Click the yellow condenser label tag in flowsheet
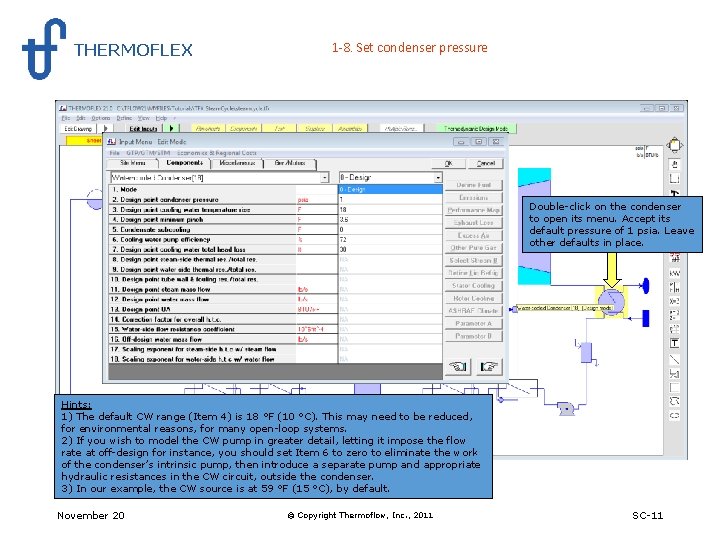720x540 pixels. click(x=564, y=308)
